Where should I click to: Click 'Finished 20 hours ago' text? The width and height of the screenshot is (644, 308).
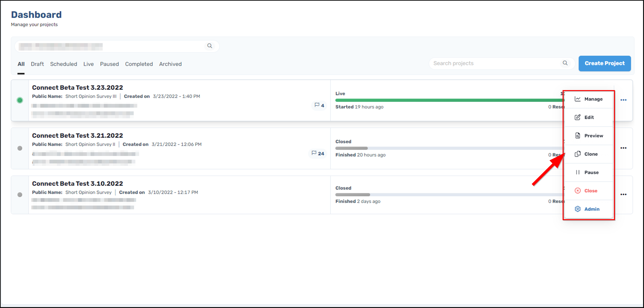(x=361, y=155)
